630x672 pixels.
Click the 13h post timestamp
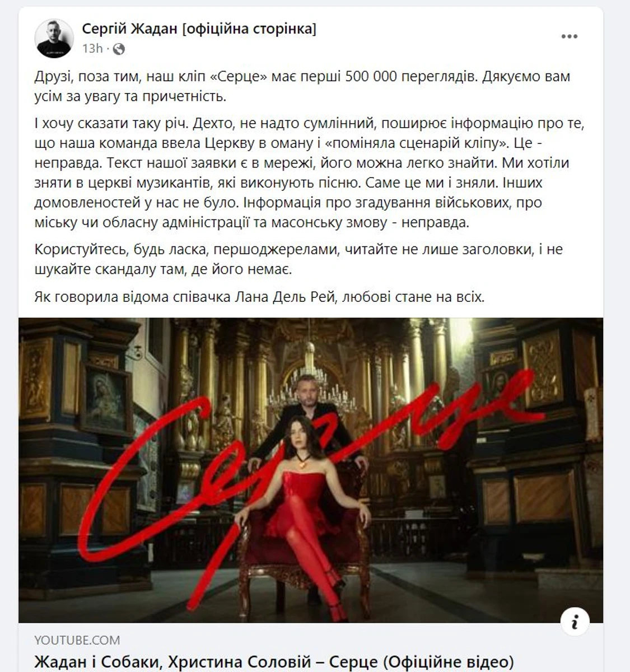click(92, 49)
